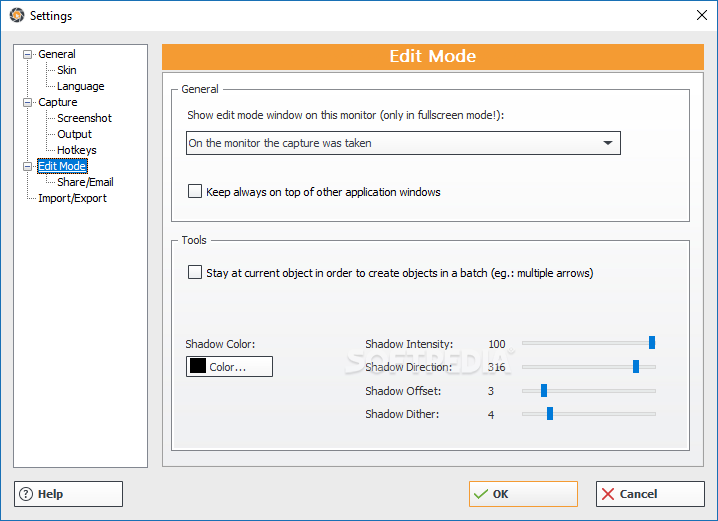Close the Settings window
Image resolution: width=718 pixels, height=521 pixels.
(x=702, y=15)
